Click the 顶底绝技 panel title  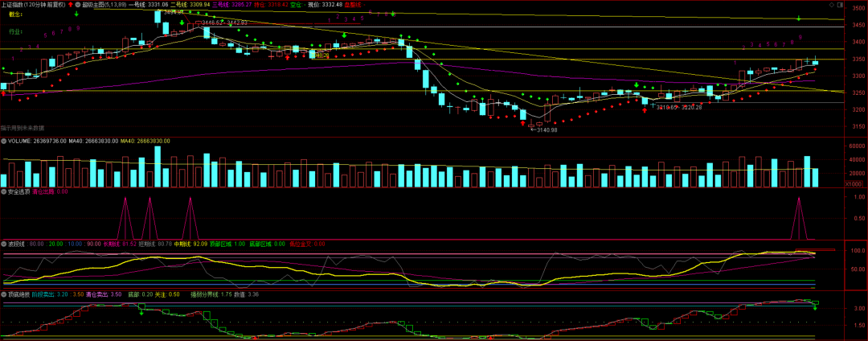tap(19, 294)
